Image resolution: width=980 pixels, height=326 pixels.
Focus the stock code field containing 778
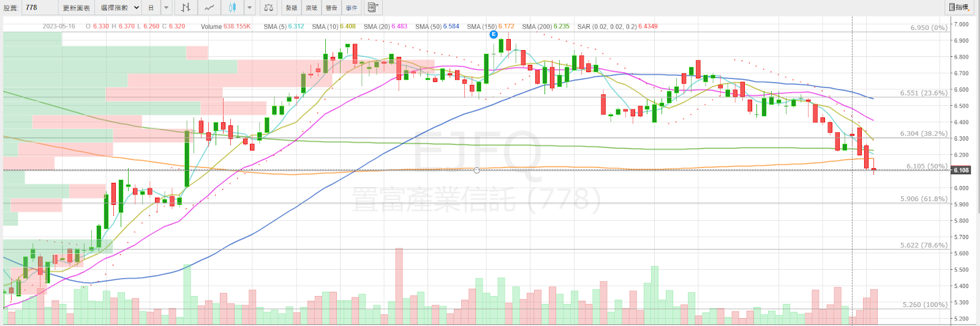[39, 8]
